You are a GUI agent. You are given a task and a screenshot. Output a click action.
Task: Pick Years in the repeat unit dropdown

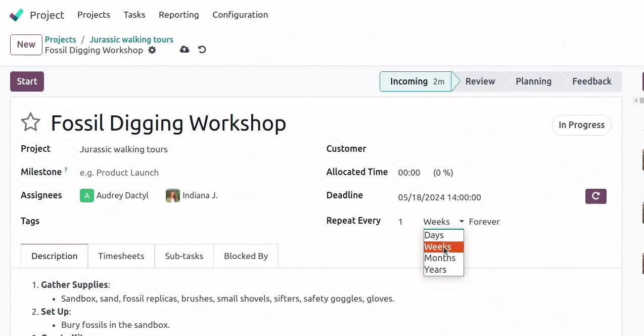pos(435,270)
